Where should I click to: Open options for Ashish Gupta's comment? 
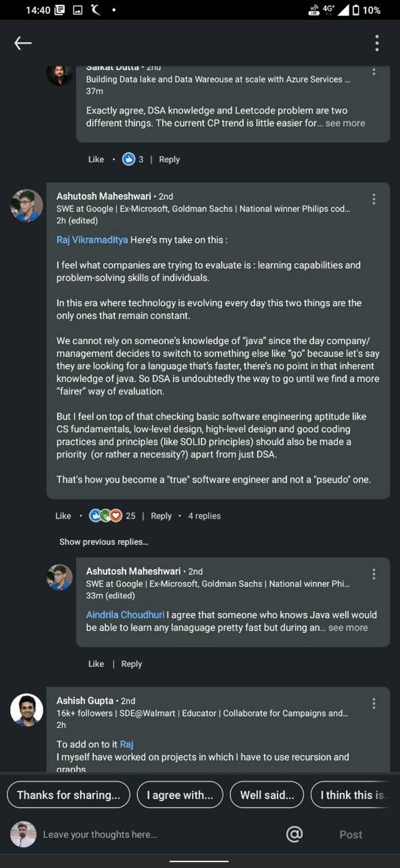374,704
